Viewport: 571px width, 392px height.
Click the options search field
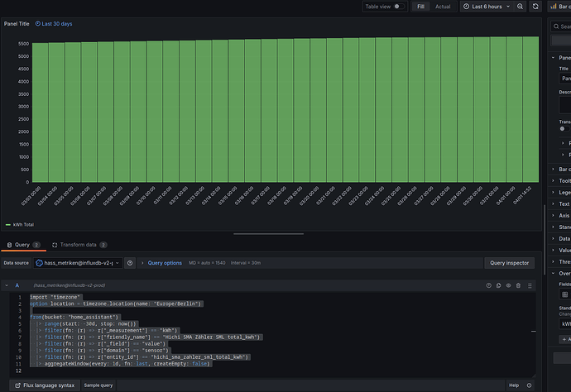click(563, 26)
